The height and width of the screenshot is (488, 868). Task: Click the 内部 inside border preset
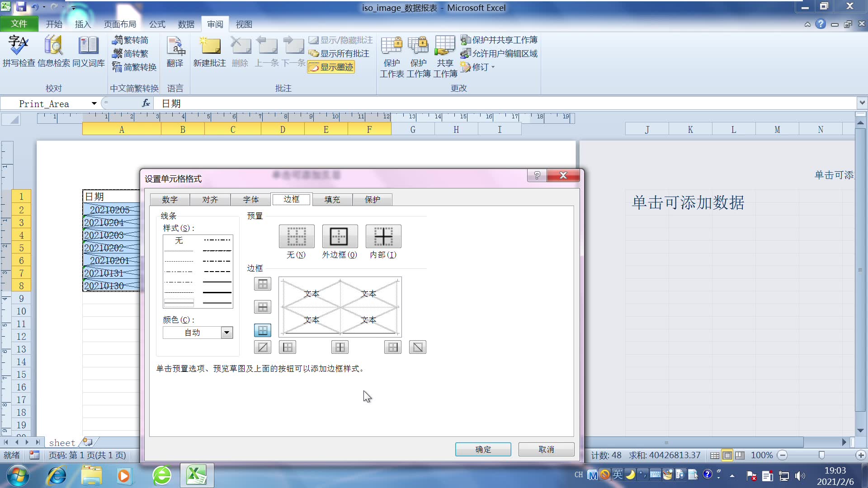(x=383, y=236)
